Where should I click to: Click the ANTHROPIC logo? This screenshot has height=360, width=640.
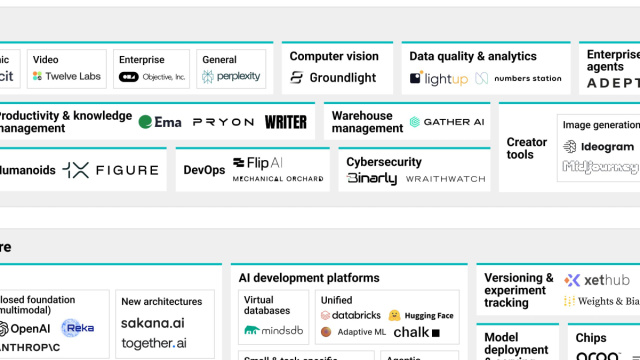30,348
